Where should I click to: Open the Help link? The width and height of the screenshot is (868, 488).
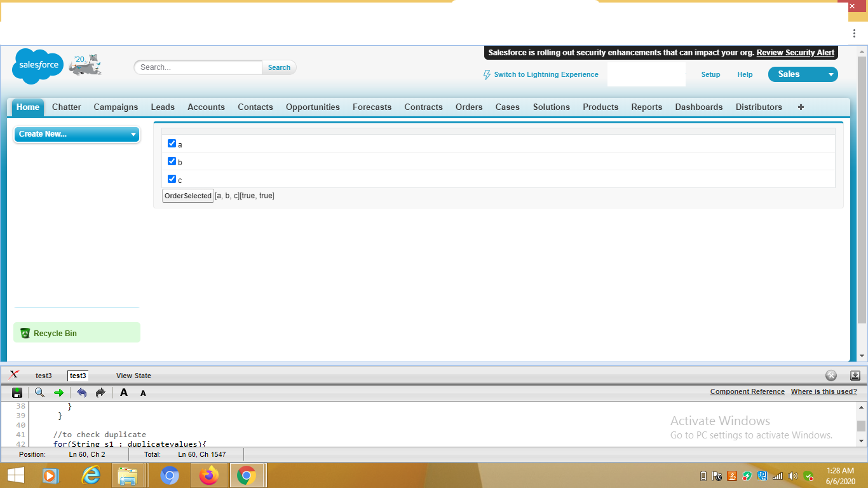(x=745, y=74)
